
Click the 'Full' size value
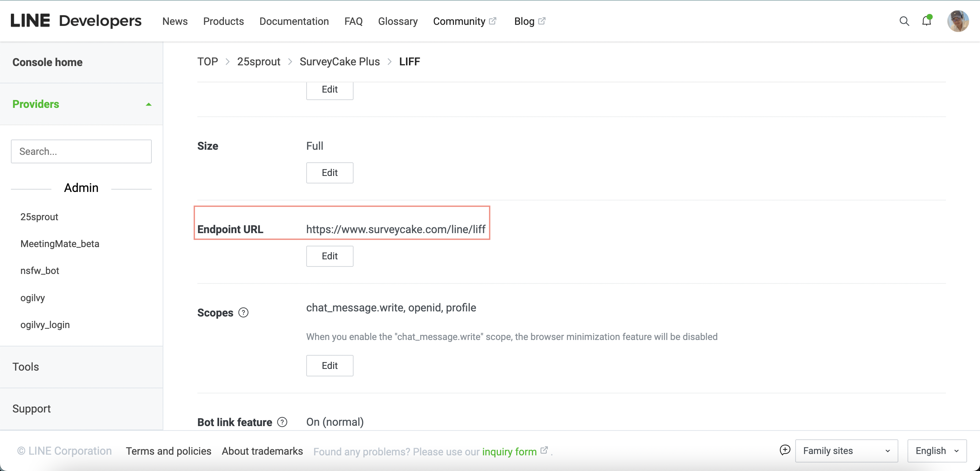tap(315, 146)
